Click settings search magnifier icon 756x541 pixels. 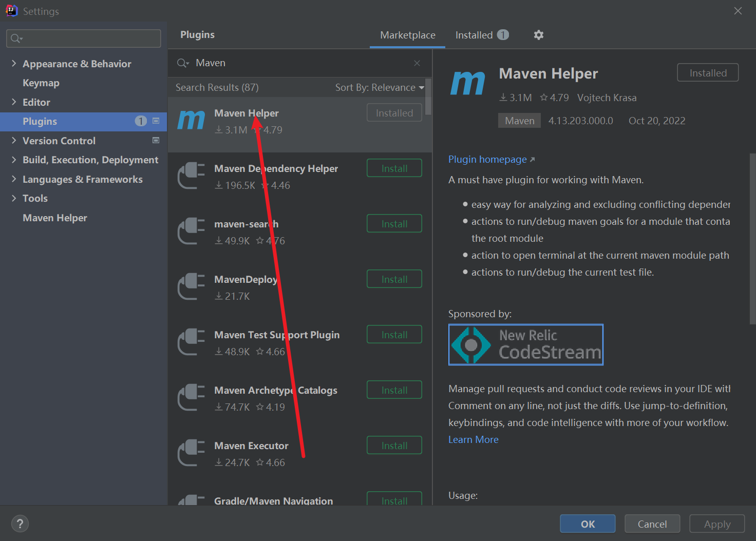(x=16, y=38)
